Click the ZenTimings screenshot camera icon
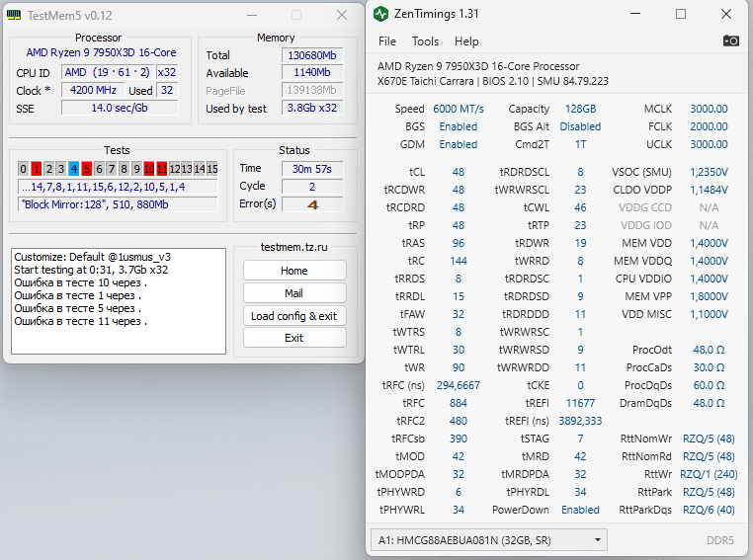The width and height of the screenshot is (753, 560). point(731,40)
